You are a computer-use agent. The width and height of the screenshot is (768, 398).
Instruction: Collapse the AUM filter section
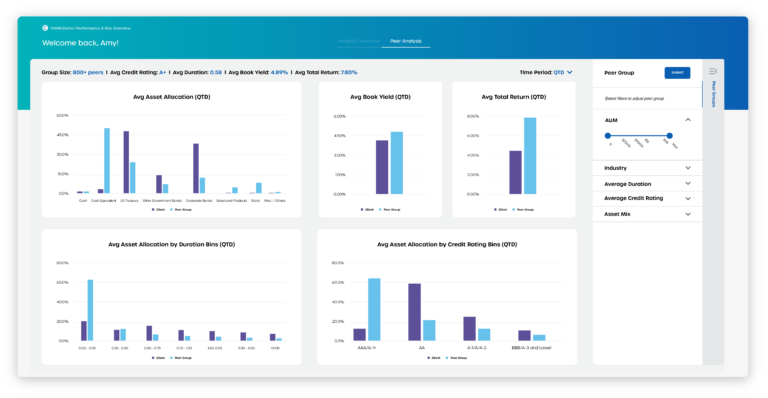(x=688, y=120)
